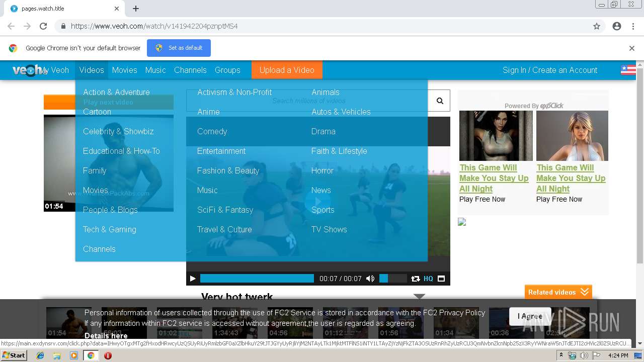Click the video title dropdown arrow
The width and height of the screenshot is (644, 362).
[419, 296]
